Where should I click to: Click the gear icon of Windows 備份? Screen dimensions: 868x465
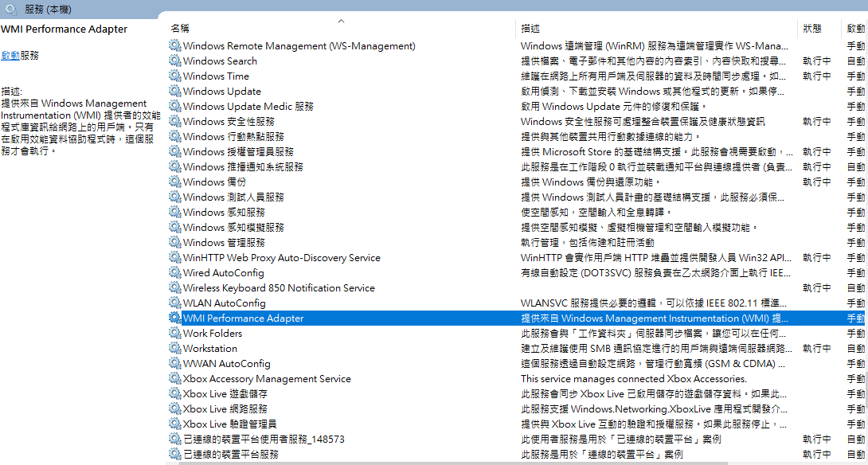click(175, 182)
